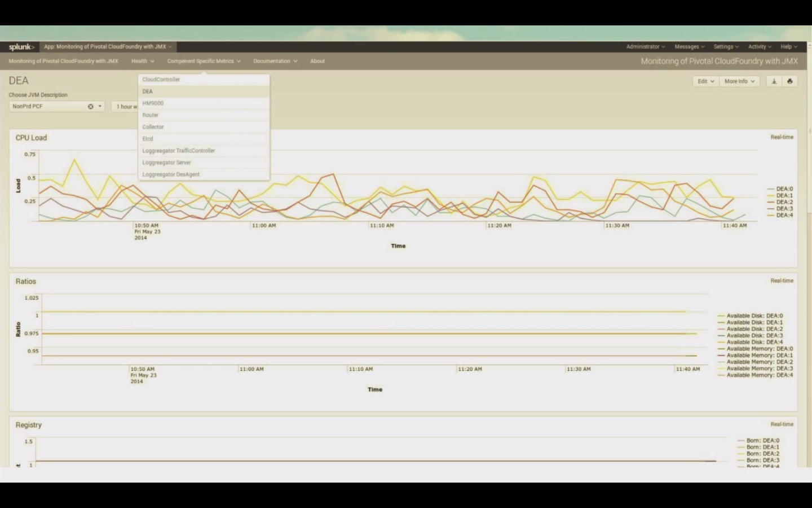The width and height of the screenshot is (812, 508).
Task: Click Real-time label on Ratios panel
Action: tap(782, 281)
